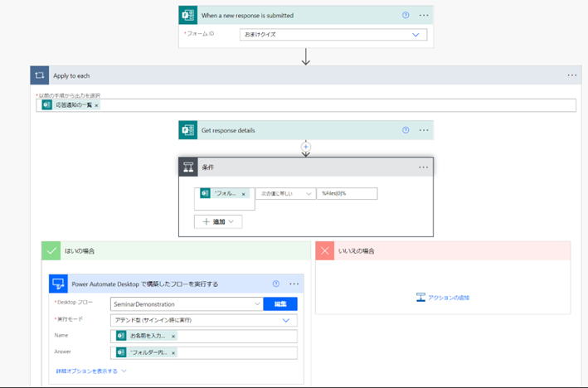The width and height of the screenshot is (588, 388).
Task: Open the Get response details ellipsis menu
Action: (424, 130)
